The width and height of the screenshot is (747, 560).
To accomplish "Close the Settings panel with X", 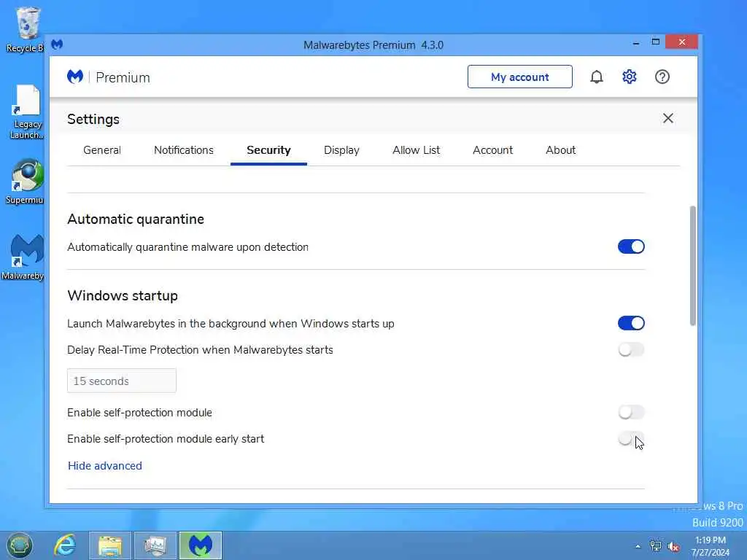I will 668,118.
